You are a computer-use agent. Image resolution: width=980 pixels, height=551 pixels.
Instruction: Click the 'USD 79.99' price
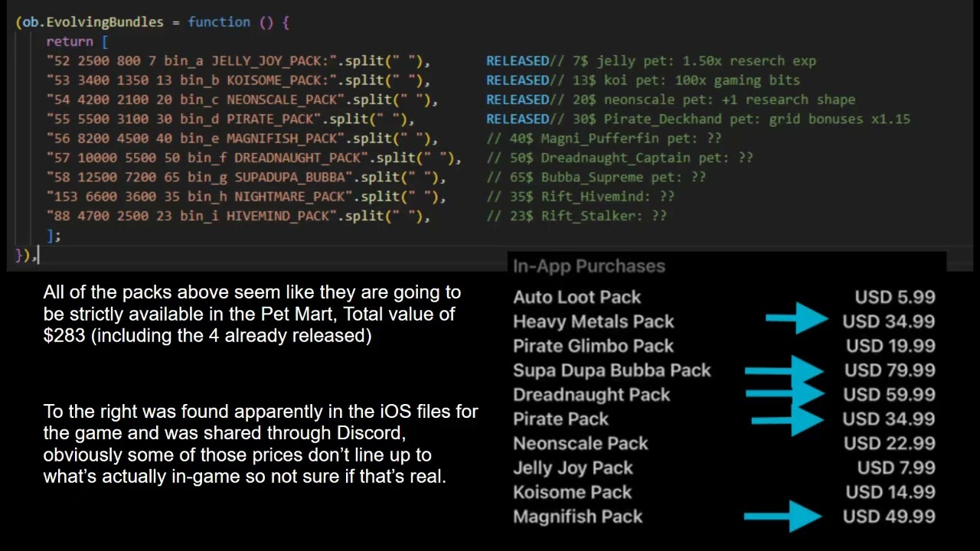(x=890, y=370)
